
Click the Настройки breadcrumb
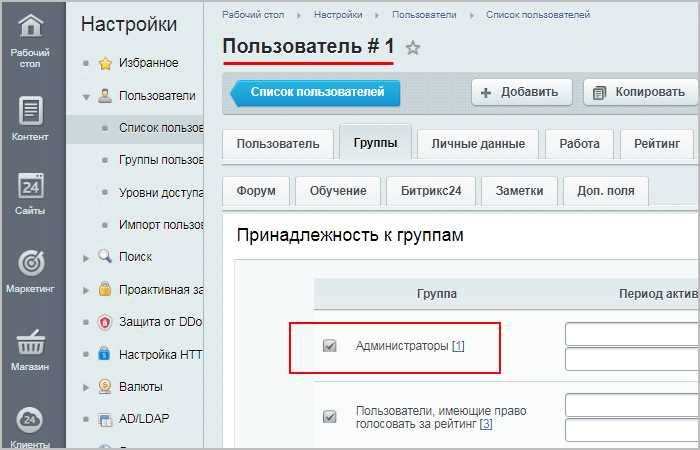point(338,15)
